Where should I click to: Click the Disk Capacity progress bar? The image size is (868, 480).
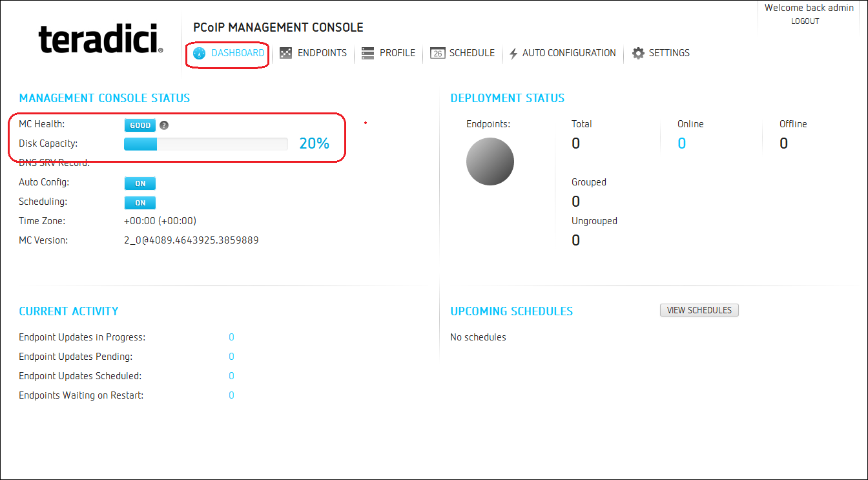(206, 144)
